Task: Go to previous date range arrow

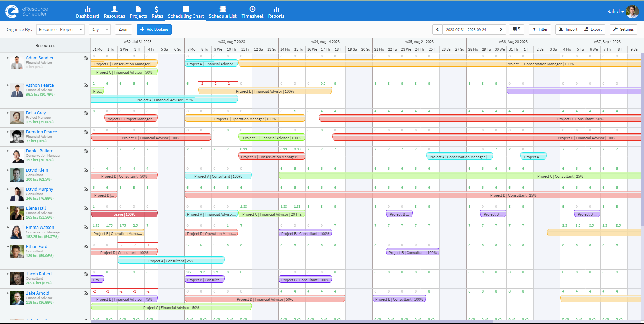Action: 437,29
